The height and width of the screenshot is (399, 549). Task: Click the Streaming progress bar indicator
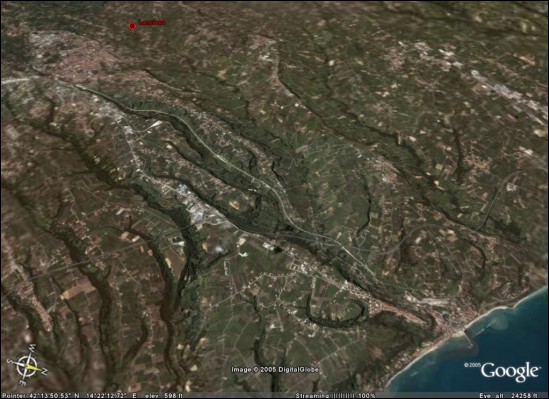point(343,396)
